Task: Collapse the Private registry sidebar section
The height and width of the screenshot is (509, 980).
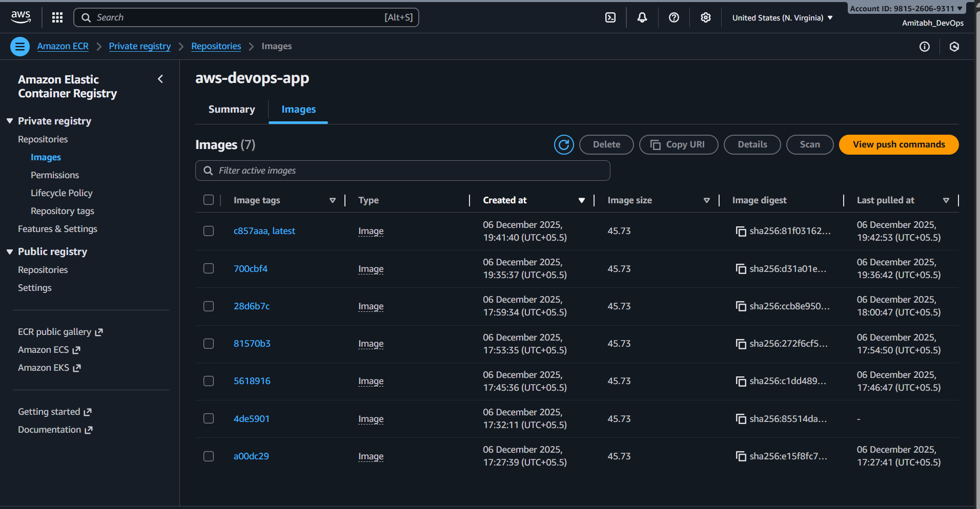Action: [x=10, y=121]
